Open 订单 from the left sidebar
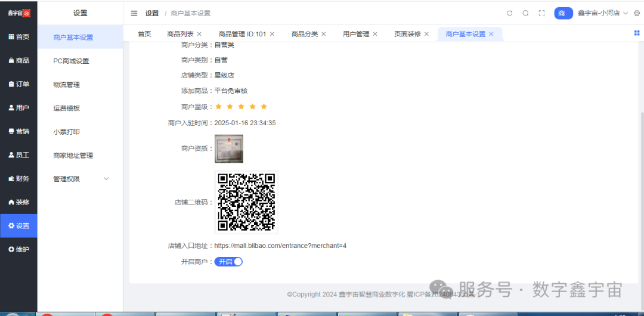Viewport: 644px width, 316px height. point(18,84)
